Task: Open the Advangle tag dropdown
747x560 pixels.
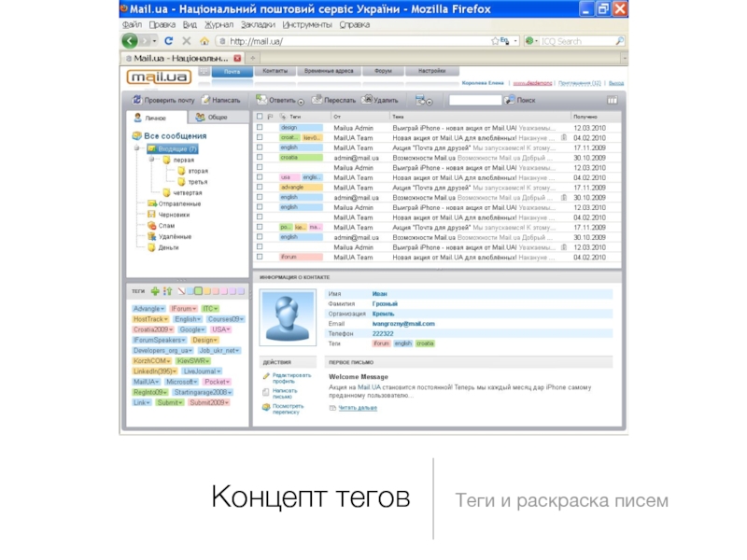Action: tap(162, 309)
